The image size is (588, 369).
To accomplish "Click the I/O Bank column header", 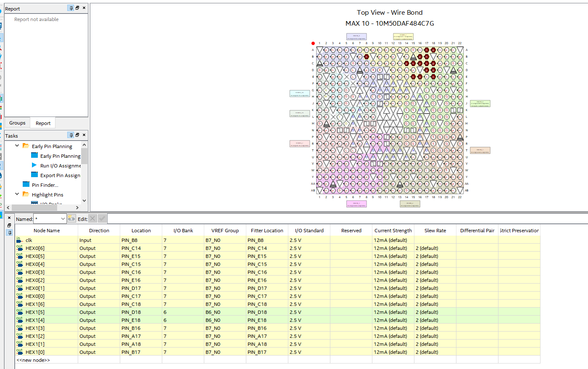I will point(183,231).
